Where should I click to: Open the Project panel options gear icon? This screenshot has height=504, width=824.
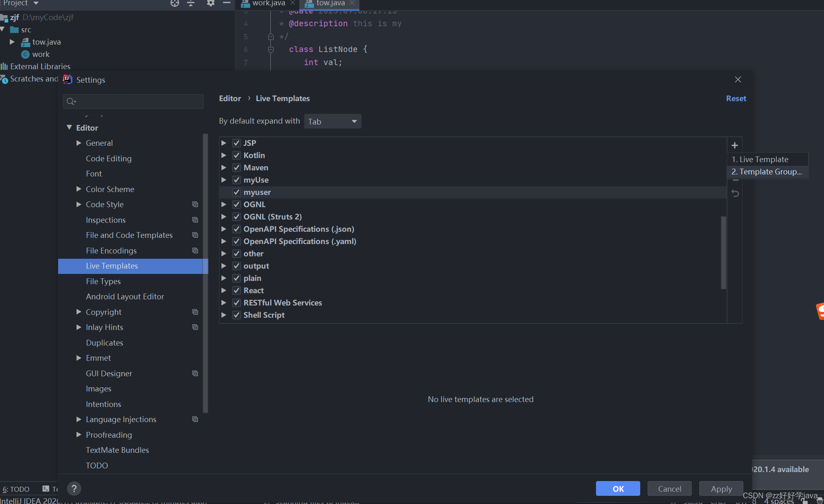[x=210, y=3]
